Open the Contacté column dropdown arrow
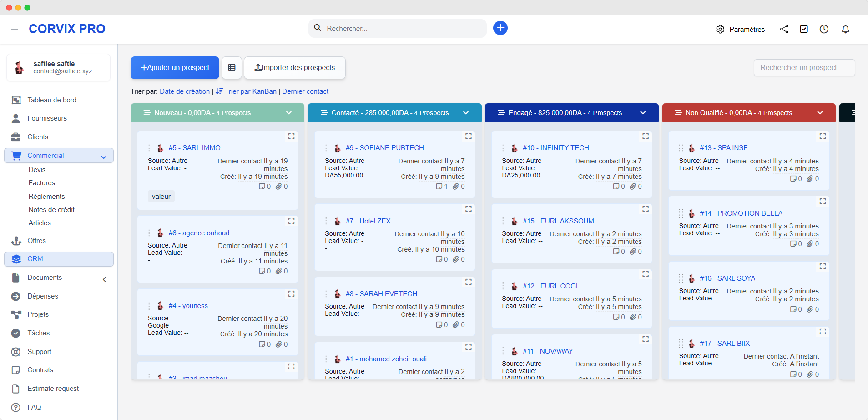 coord(466,113)
